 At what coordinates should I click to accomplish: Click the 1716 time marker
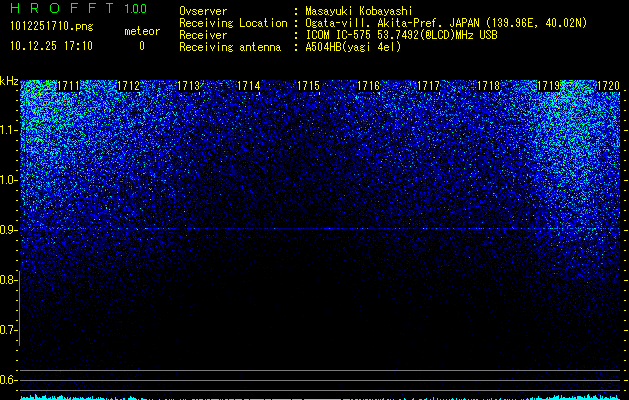368,85
